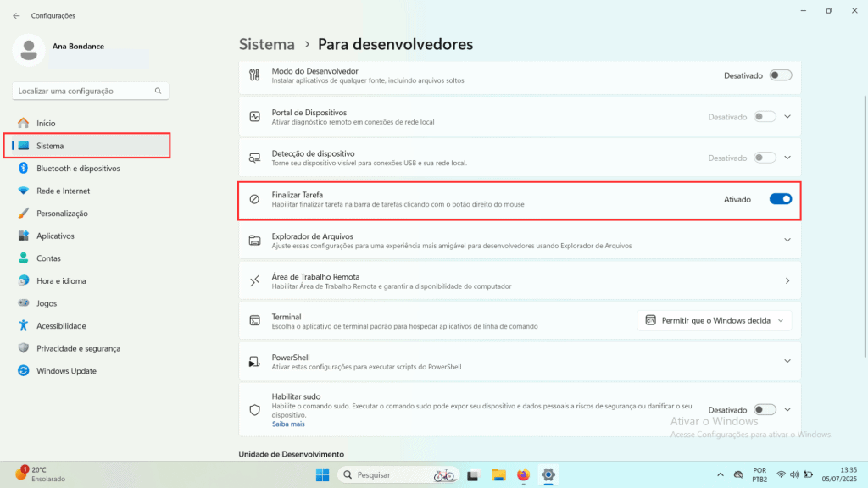Open Acessibilidade settings

[90, 326]
